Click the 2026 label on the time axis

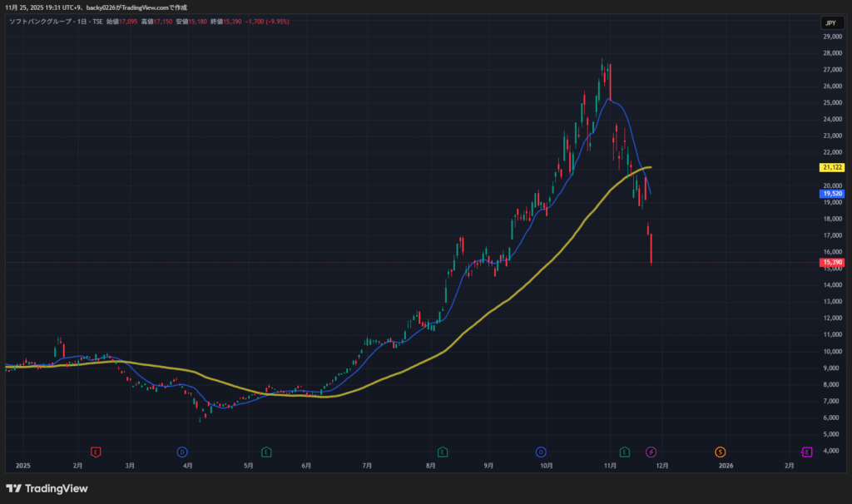pos(726,466)
